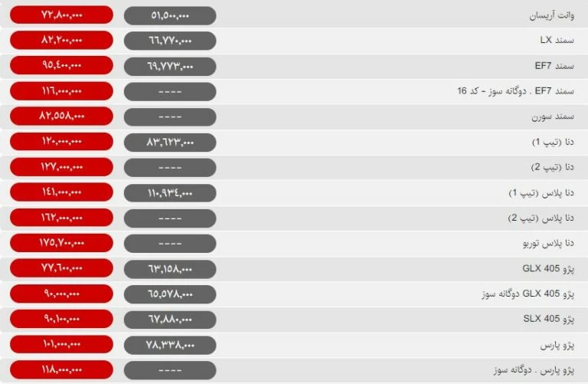Viewport: 588px width, 384px height.
Task: Click the red price for سمند LX
Action: [x=62, y=40]
